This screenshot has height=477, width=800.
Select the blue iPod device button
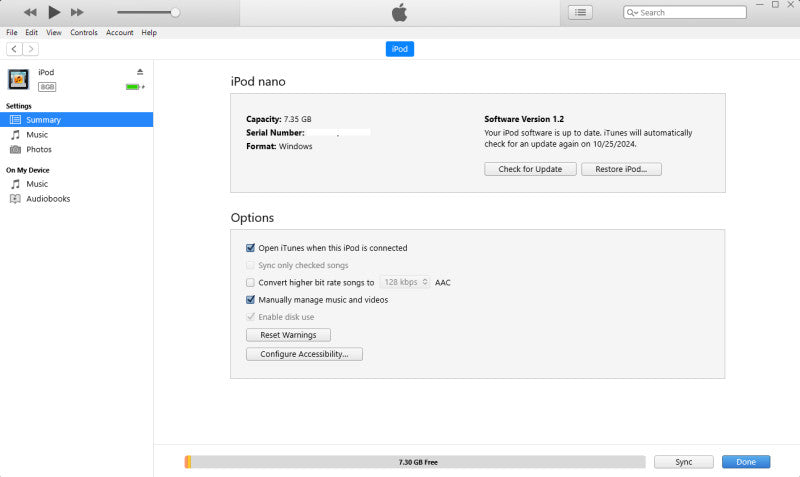coord(399,49)
